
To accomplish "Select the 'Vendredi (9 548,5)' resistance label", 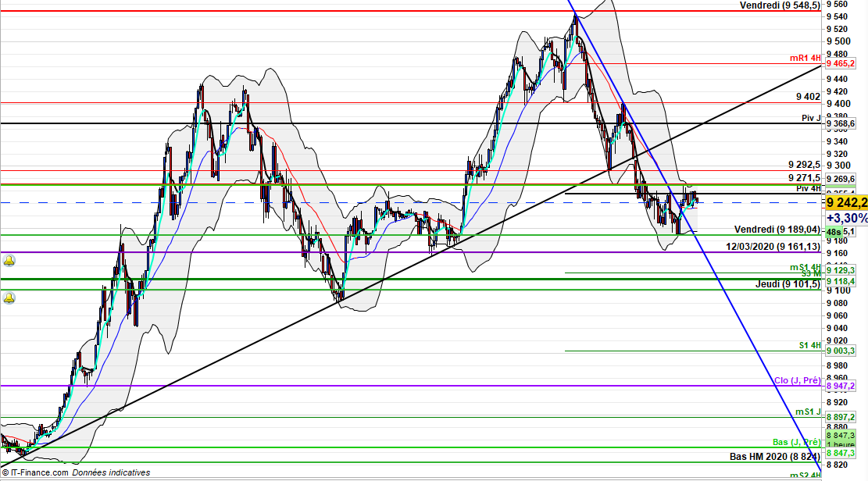I will (x=780, y=5).
